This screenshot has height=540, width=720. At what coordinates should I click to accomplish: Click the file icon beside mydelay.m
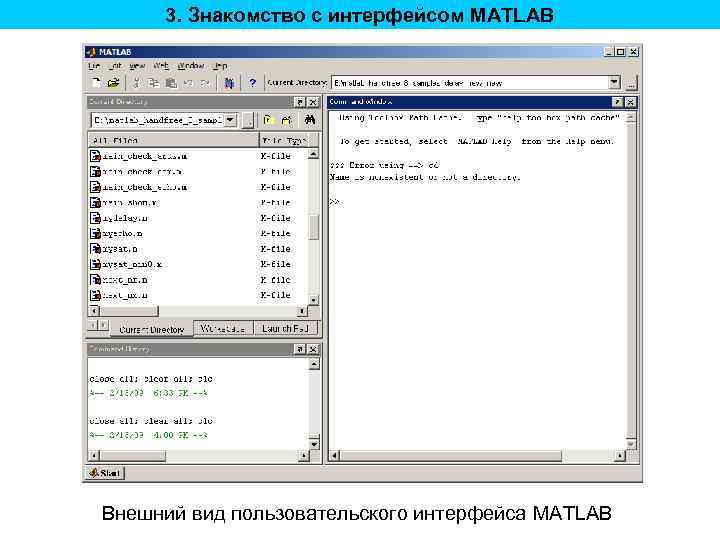pos(95,218)
